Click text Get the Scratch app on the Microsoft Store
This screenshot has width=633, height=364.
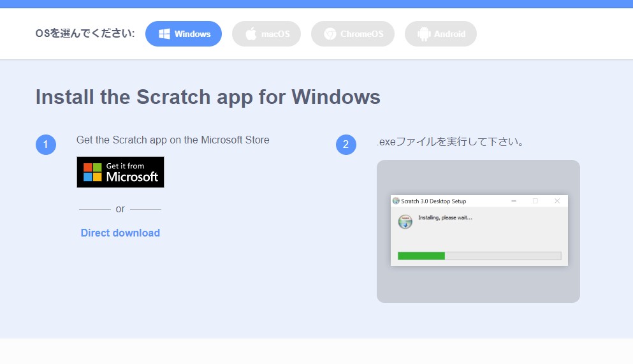click(173, 140)
